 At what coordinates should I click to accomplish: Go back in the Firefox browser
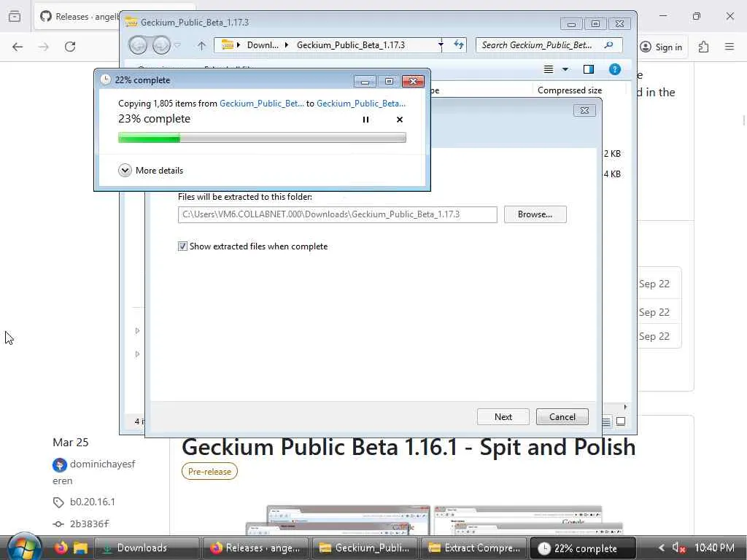click(18, 47)
